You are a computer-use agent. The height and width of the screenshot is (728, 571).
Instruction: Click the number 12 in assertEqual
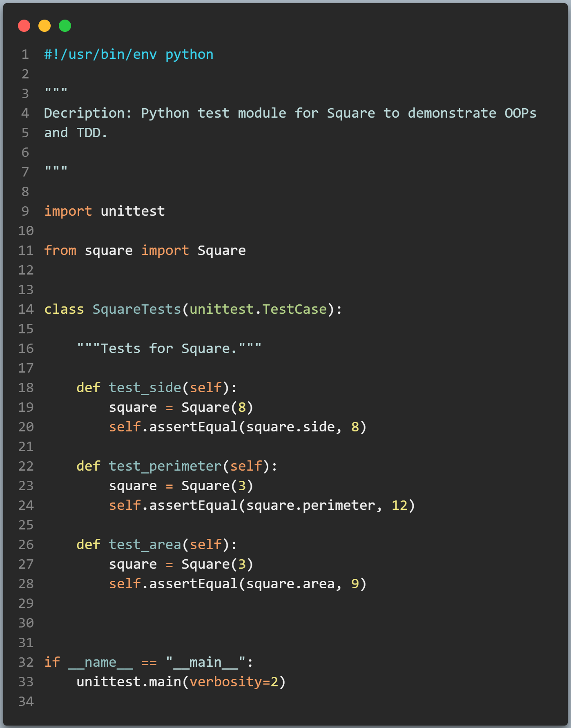tap(399, 505)
